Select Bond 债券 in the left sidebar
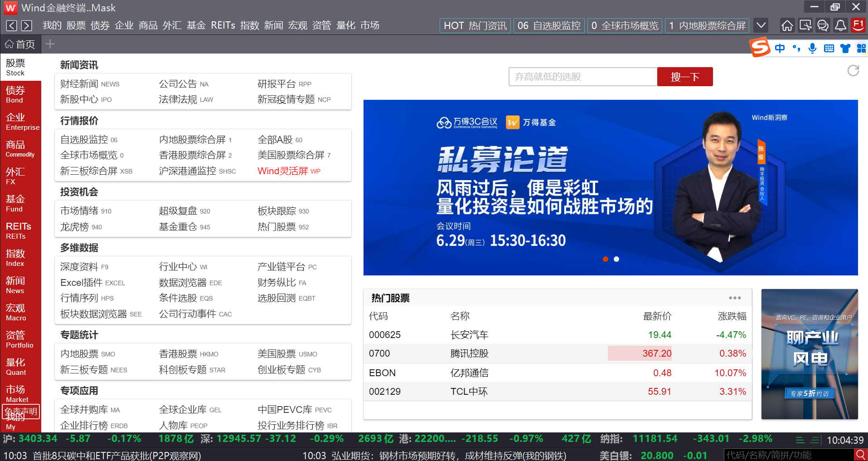Image resolution: width=868 pixels, height=461 pixels. coord(20,94)
